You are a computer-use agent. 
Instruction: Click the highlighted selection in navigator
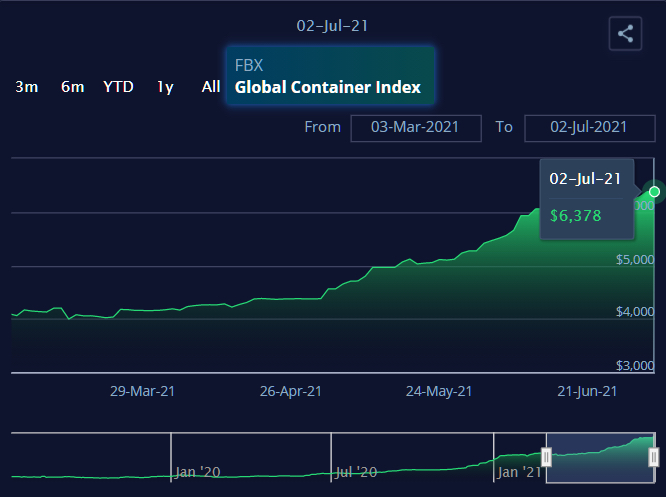click(600, 457)
